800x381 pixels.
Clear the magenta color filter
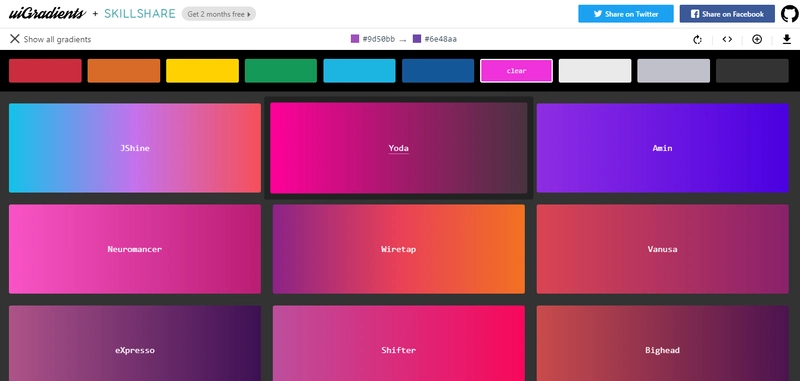click(516, 70)
